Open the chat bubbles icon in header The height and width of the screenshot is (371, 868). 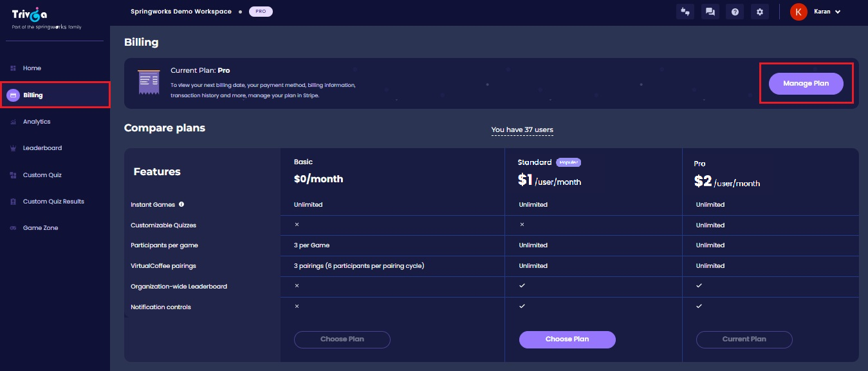(x=710, y=12)
